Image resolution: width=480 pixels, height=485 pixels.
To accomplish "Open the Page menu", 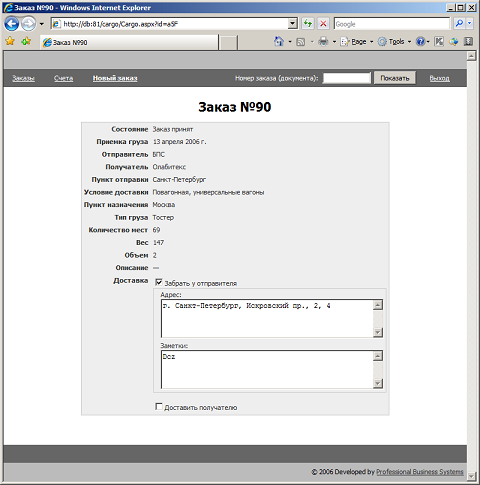I will tap(356, 42).
